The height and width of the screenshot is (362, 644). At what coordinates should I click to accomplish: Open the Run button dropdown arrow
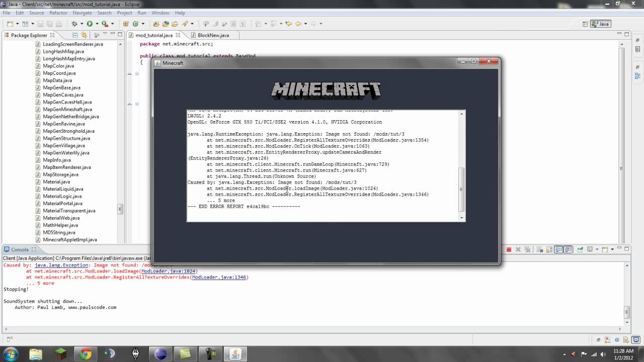click(x=97, y=24)
